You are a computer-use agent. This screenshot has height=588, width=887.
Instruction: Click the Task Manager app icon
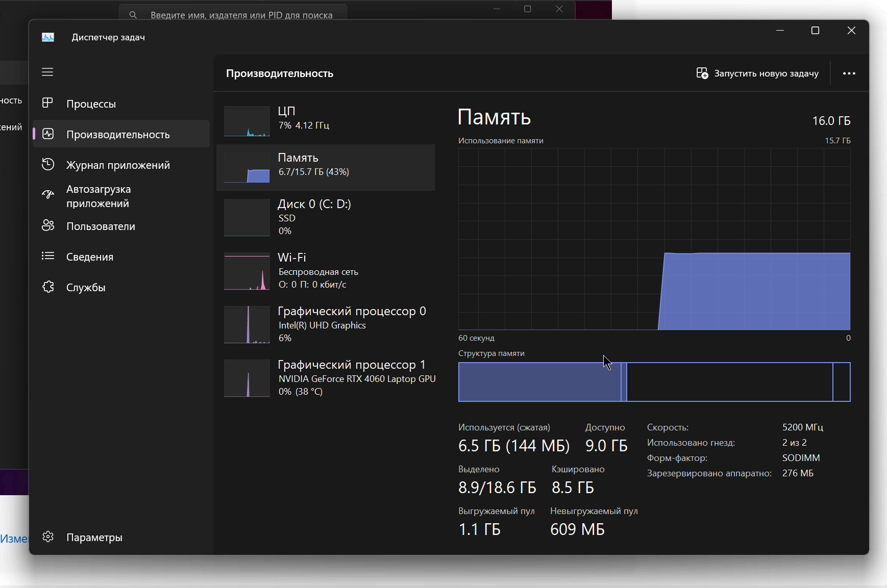48,37
